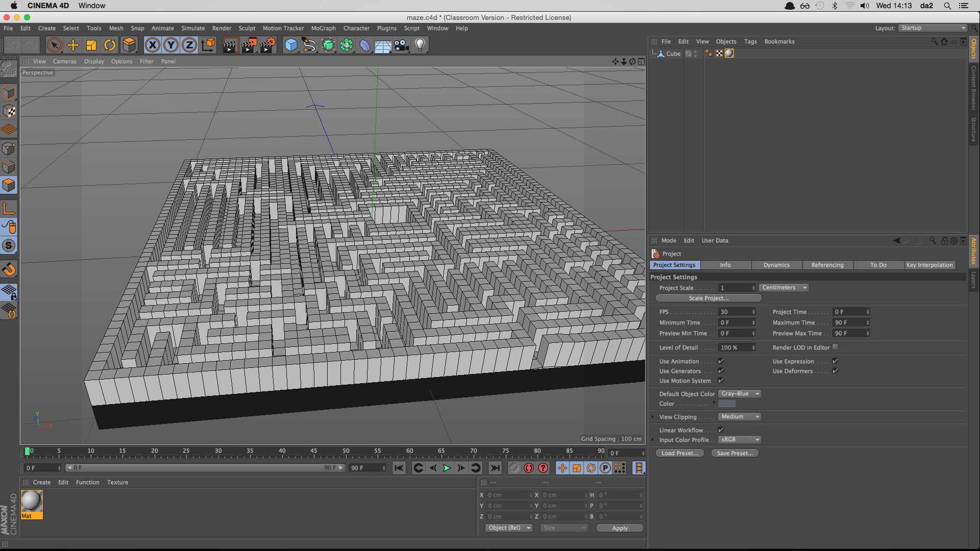Viewport: 980px width, 551px height.
Task: Toggle Render LOD in Editor checkbox
Action: point(835,347)
